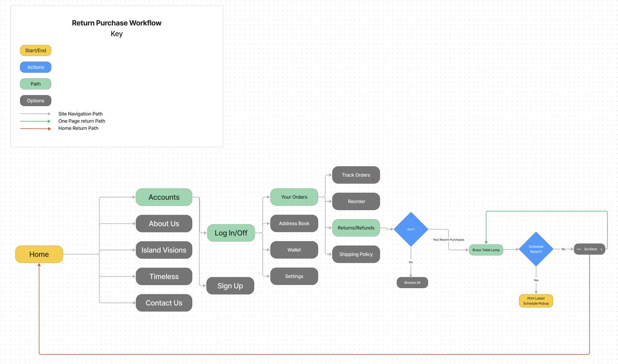Select the Return Purchase Workflow title text
This screenshot has height=364, width=618.
tap(116, 23)
